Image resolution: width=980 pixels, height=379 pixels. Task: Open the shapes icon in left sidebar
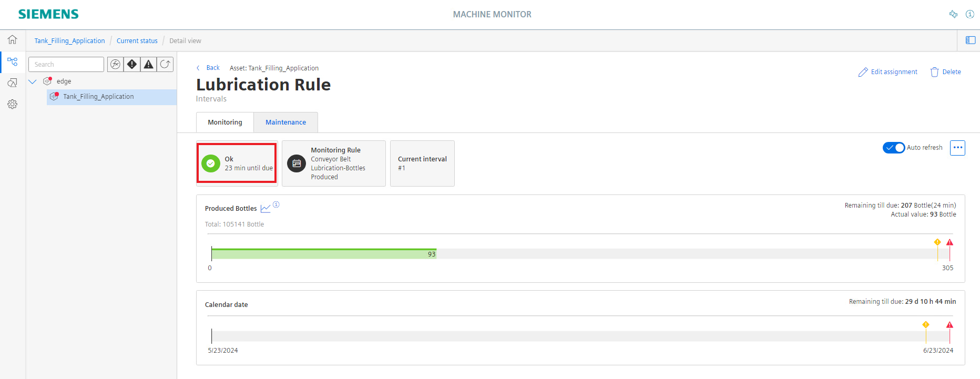tap(12, 83)
